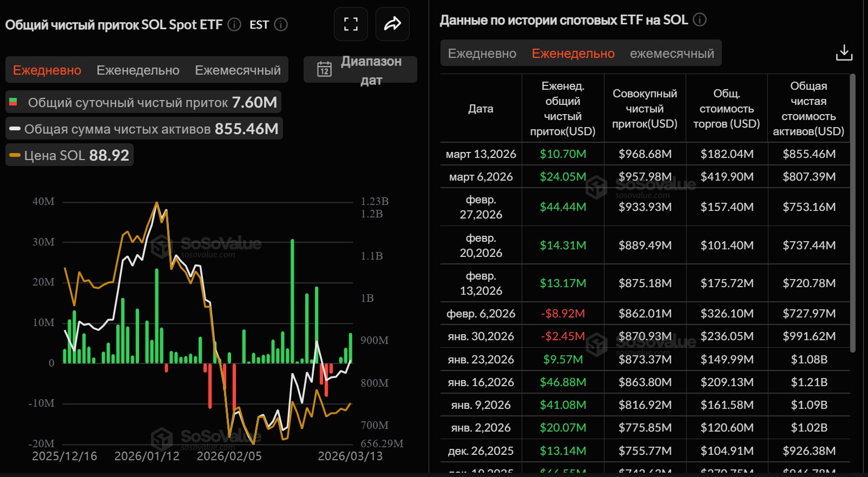This screenshot has height=477, width=868.
Task: Toggle Общий суточный чистый приток legend series
Action: [143, 102]
